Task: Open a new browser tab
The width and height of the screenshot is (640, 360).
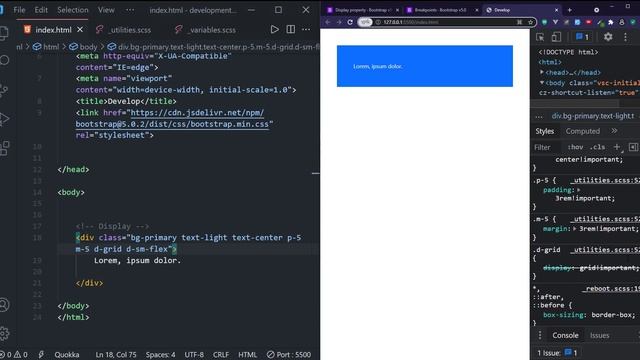Action: coord(570,10)
